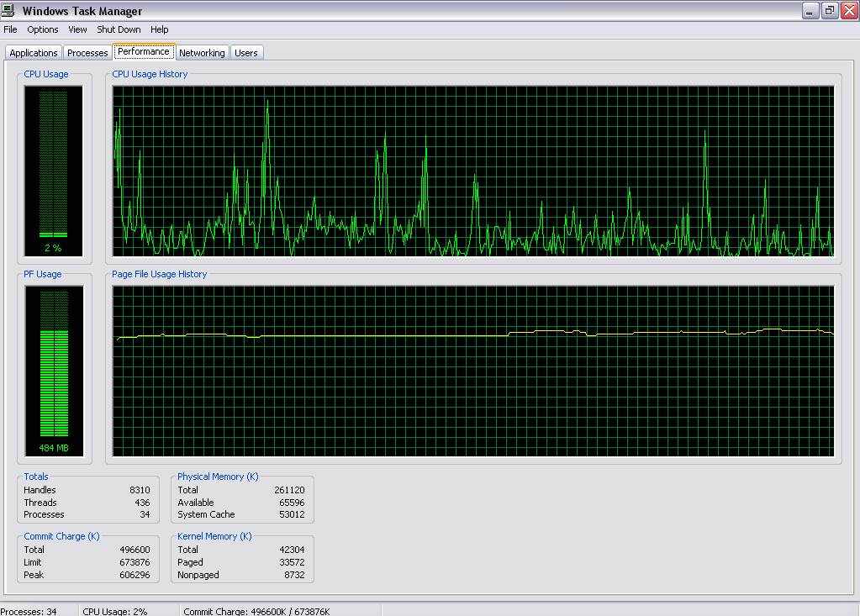
Task: Open the View menu
Action: point(77,29)
